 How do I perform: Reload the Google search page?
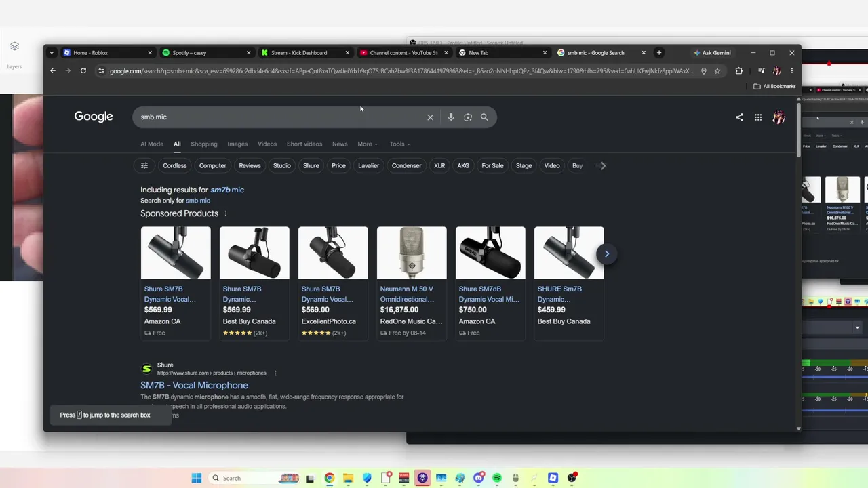coord(83,70)
